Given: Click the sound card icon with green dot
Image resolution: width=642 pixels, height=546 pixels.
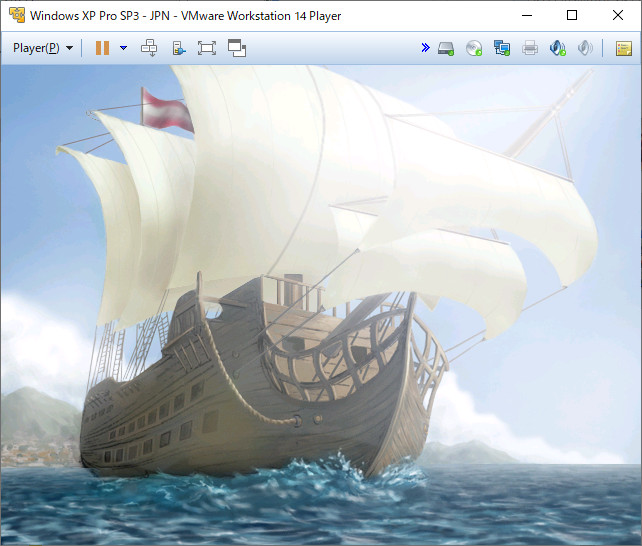Looking at the screenshot, I should tap(558, 48).
